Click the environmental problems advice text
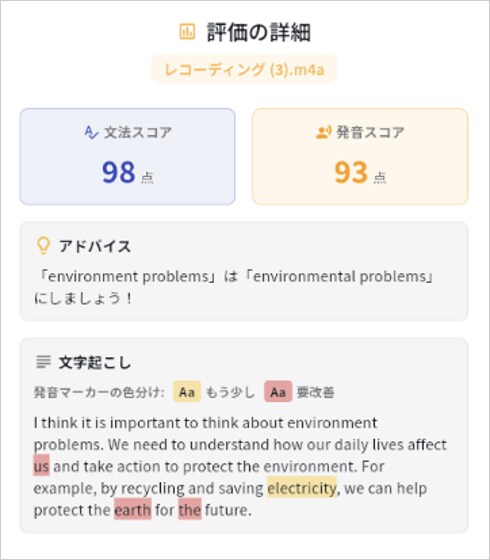This screenshot has height=560, width=490. click(x=233, y=287)
